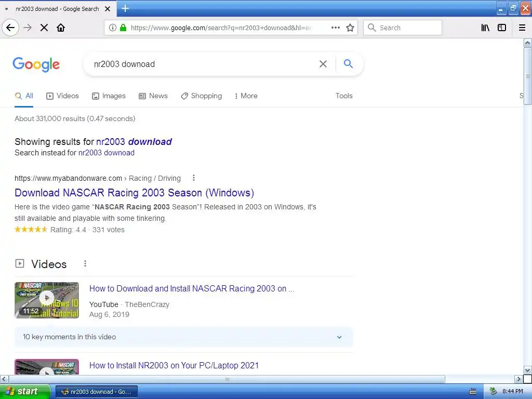This screenshot has height=399, width=532.
Task: Click the vertical scrollbar up arrow
Action: pos(527,43)
